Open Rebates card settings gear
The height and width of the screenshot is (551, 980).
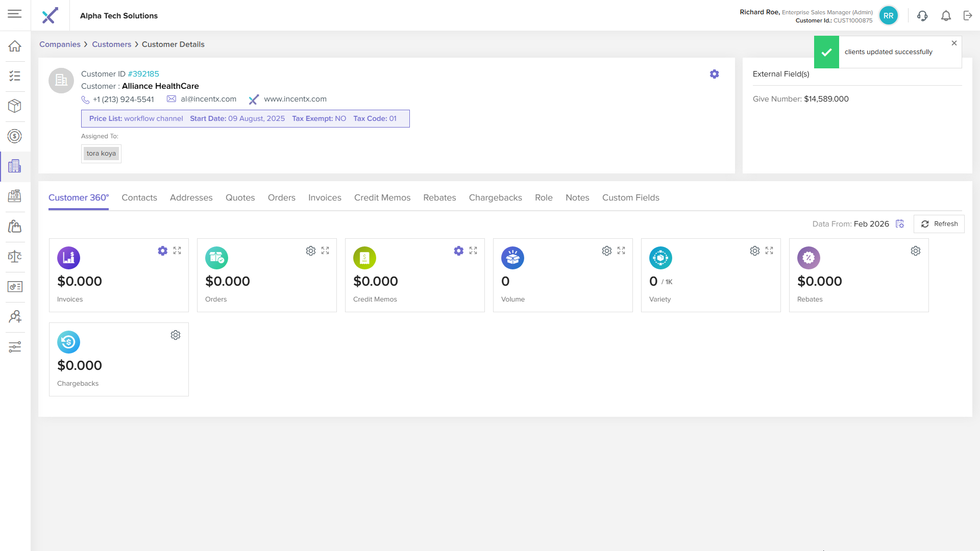pos(916,251)
